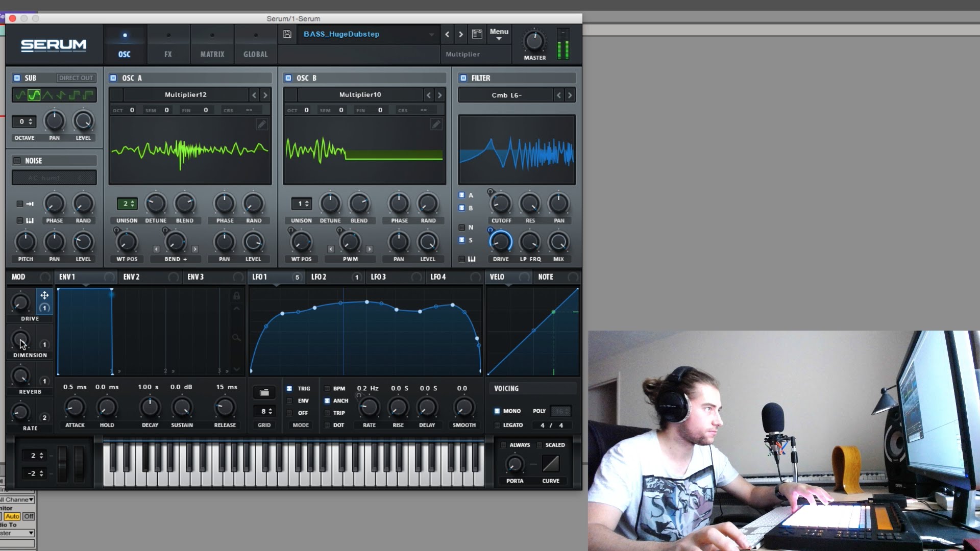Select next OSC A wavetable arrow
Image resolution: width=980 pixels, height=551 pixels.
(265, 95)
